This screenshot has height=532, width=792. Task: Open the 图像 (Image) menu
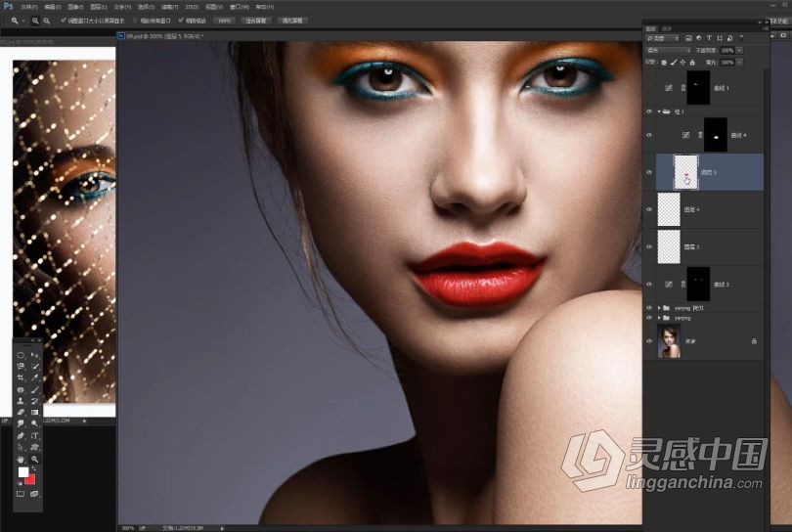pyautogui.click(x=75, y=7)
